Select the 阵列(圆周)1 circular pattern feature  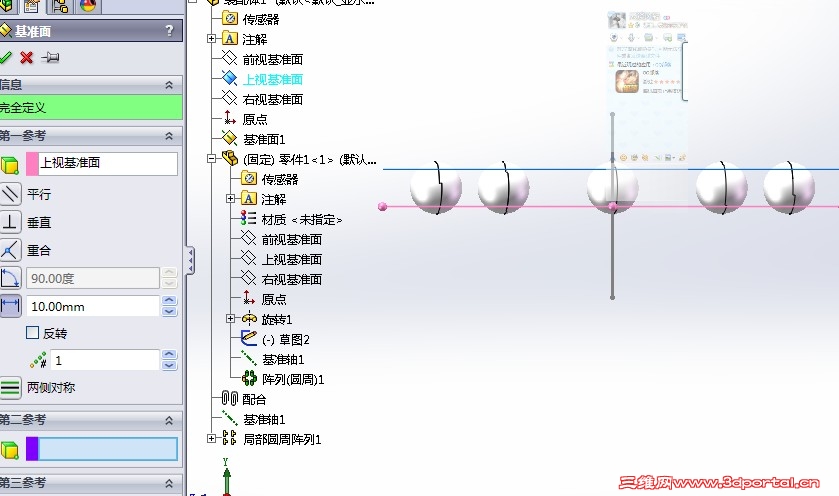293,380
